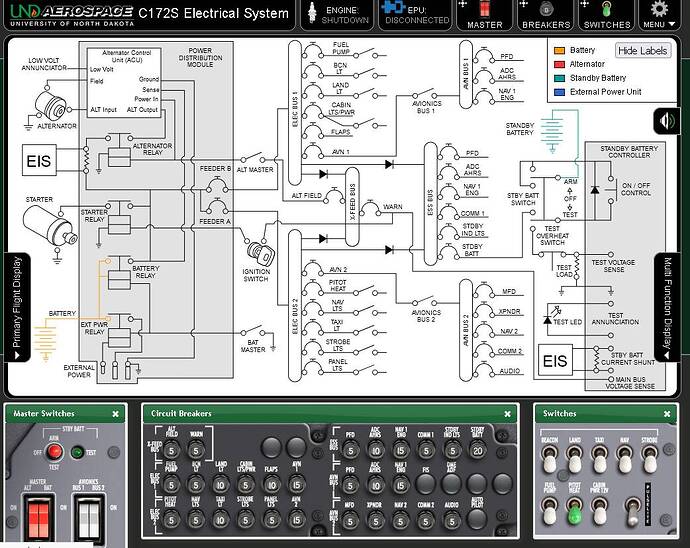This screenshot has height=548, width=690.
Task: Open the Switches panel from toolbar
Action: 607,15
